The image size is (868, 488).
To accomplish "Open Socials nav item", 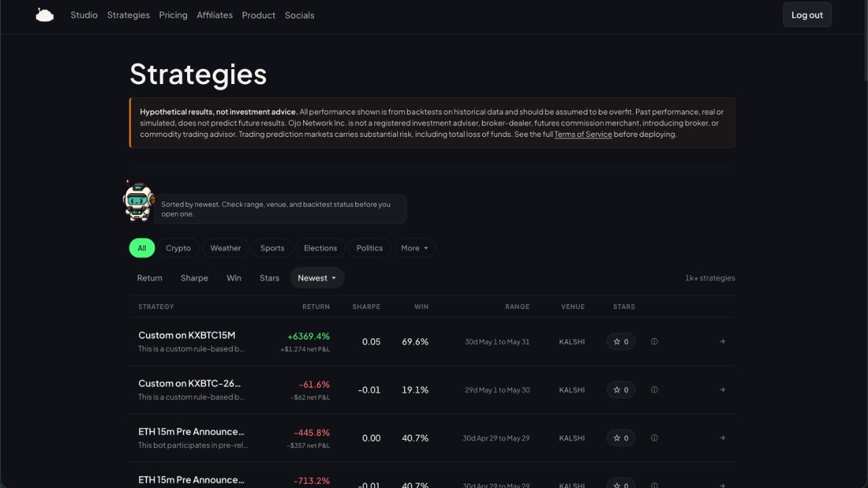I will 300,15.
